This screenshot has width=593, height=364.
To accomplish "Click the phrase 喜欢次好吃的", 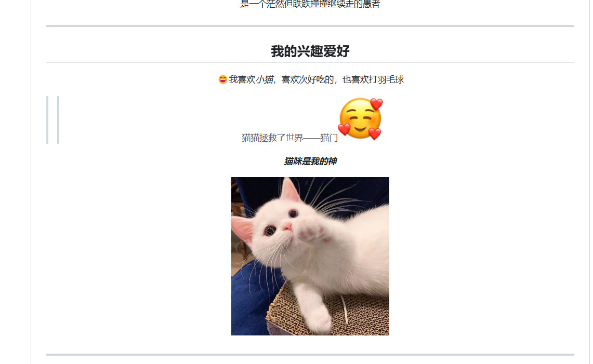I will (x=308, y=80).
